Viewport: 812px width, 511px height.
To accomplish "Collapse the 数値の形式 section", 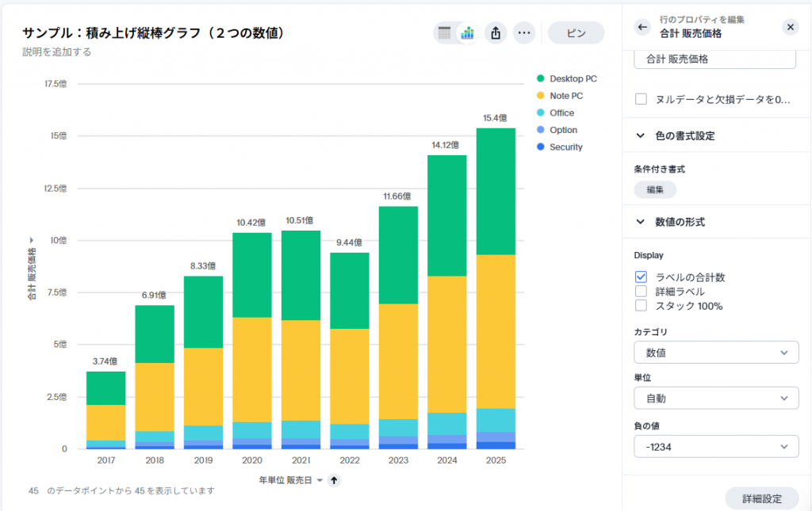I will (x=640, y=222).
